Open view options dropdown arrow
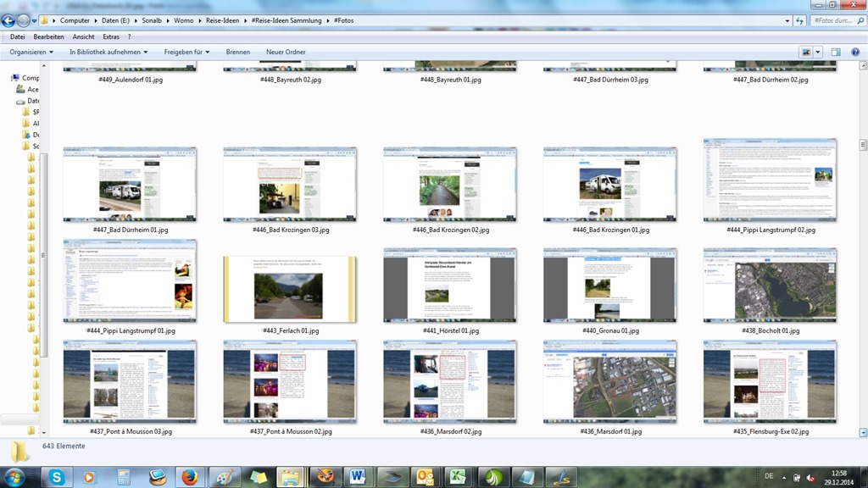 (818, 52)
